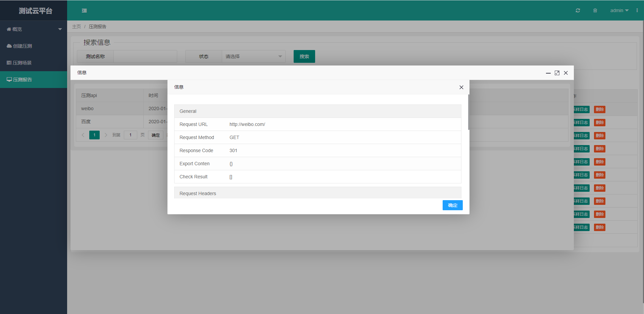Click the 压测api column header
The image size is (644, 314).
110,95
